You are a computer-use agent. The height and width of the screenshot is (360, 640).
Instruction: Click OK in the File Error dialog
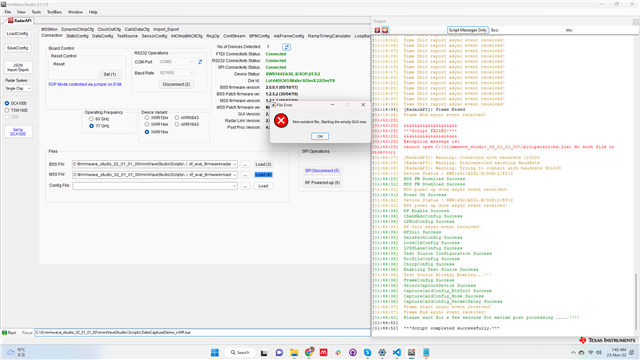(x=320, y=136)
